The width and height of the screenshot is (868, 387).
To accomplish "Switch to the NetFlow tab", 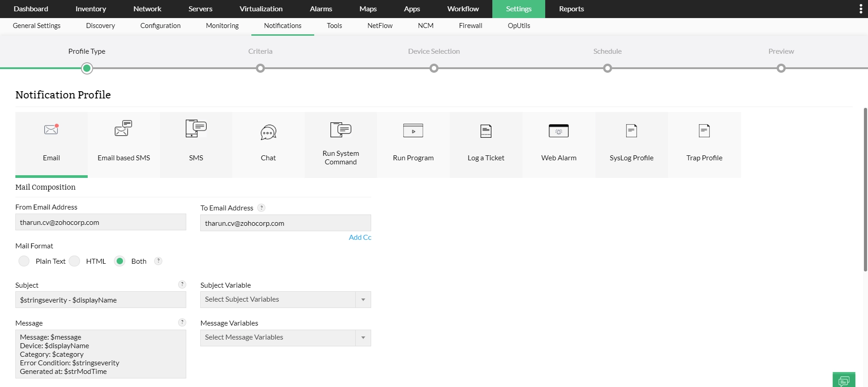I will tap(380, 26).
